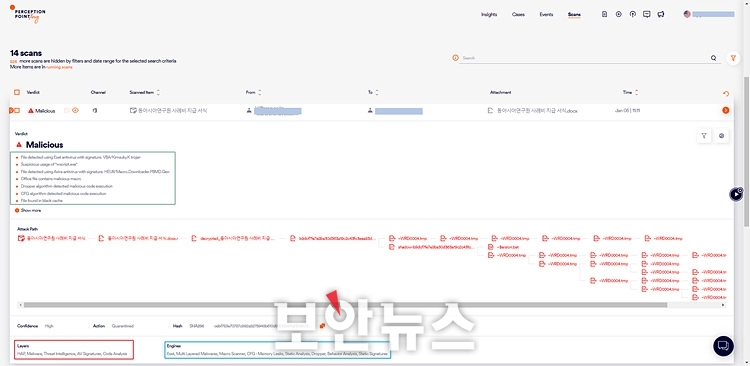Open the filter funnel next to search
Screen dimensions: 750x366
tap(733, 58)
